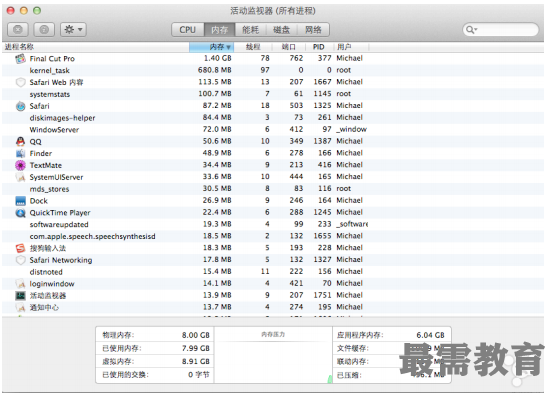Click inside the process search field
The width and height of the screenshot is (551, 399).
(500, 30)
